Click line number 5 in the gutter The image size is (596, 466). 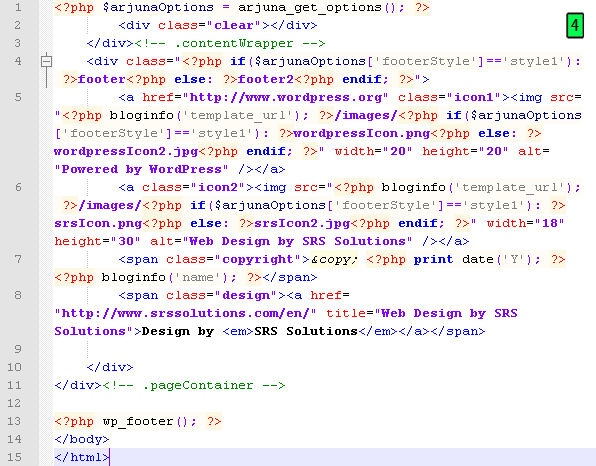18,97
